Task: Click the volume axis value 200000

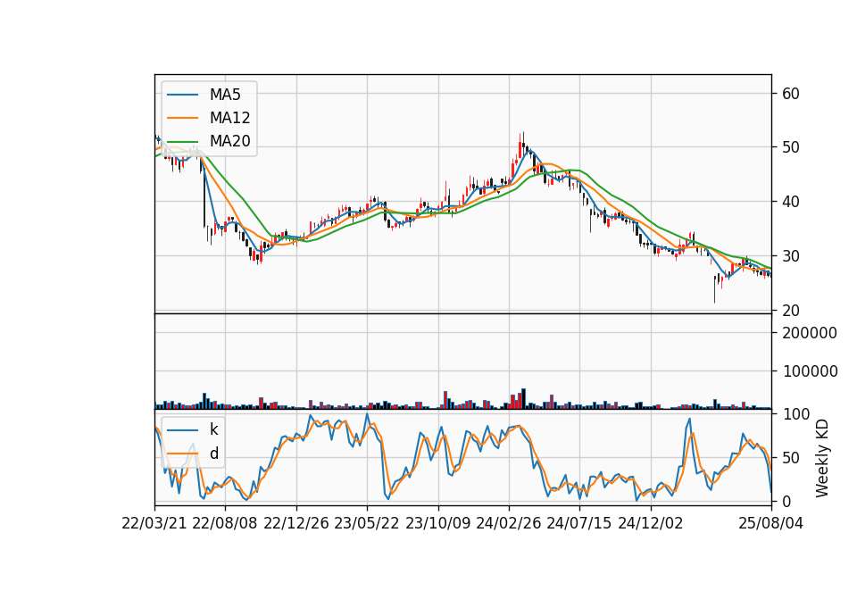Action: coord(810,333)
